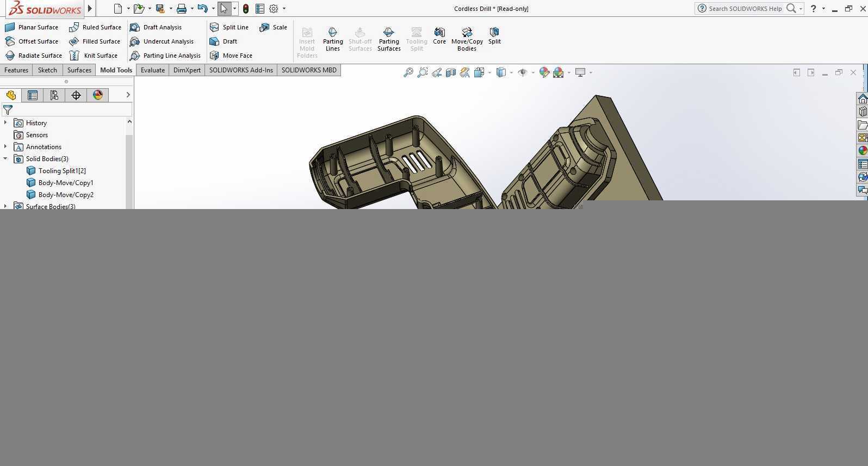Viewport: 868px width, 466px height.
Task: Expand the SOLIDWORKS main menu arrow
Action: (90, 9)
